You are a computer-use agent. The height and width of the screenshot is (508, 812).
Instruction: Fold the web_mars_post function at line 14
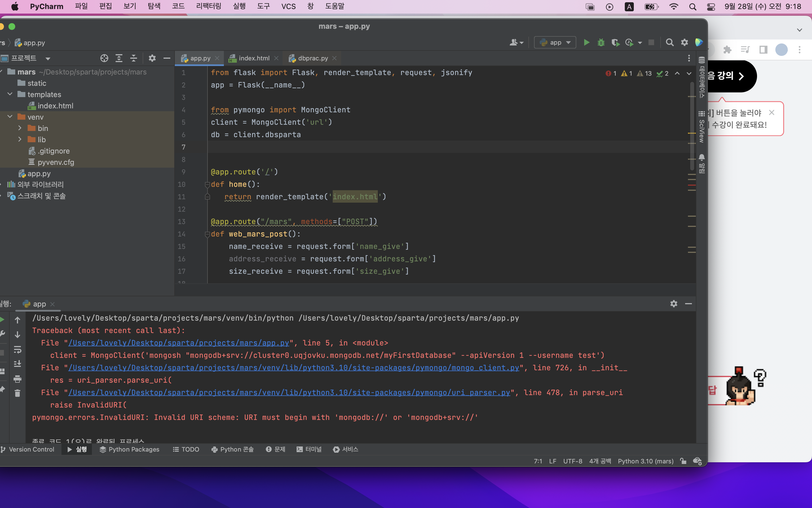[x=207, y=234]
